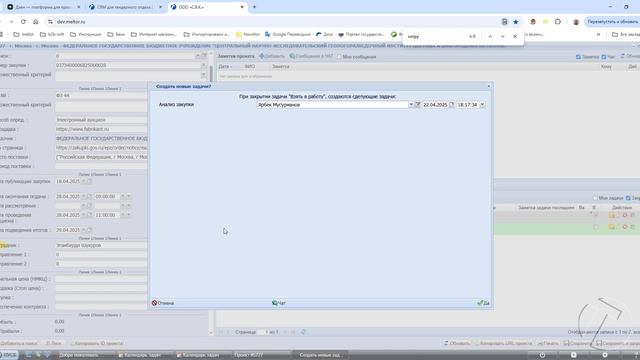Toggle the Заметки checkbox in notes panel
640x360 pixels.
click(578, 57)
